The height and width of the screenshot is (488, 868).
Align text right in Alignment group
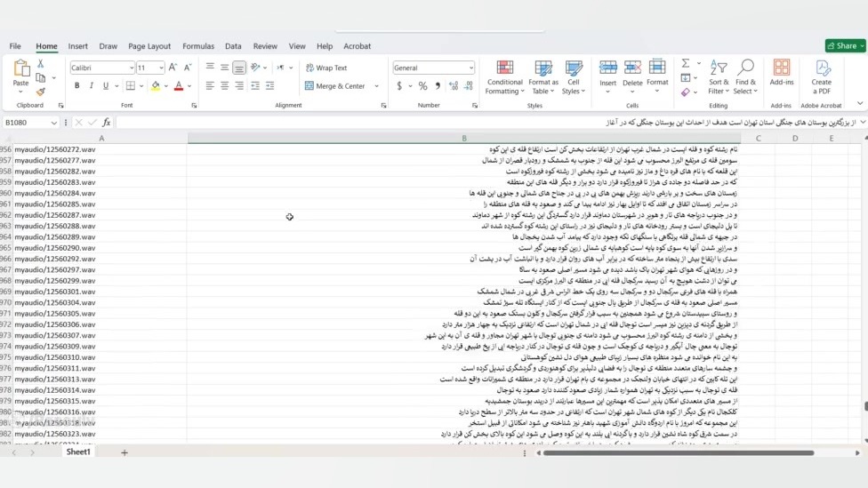[x=239, y=85]
